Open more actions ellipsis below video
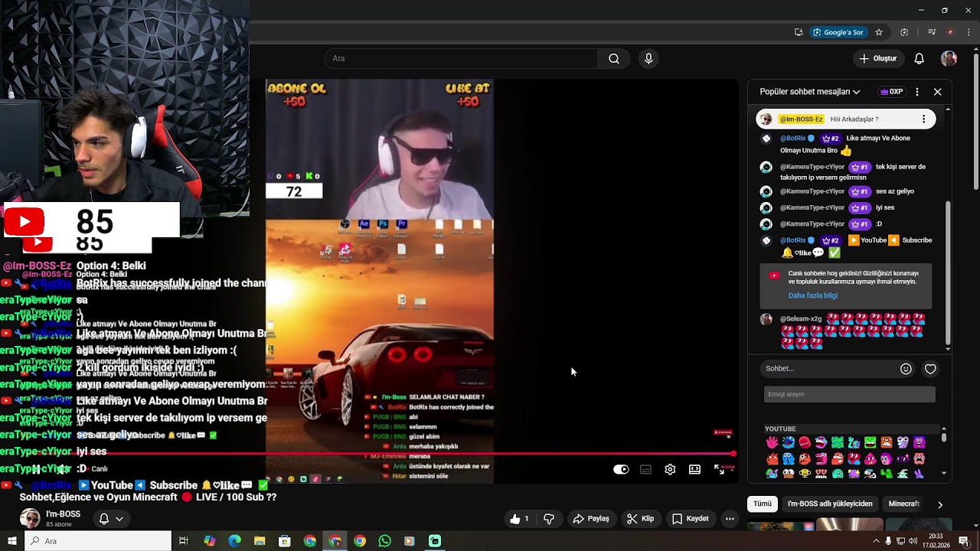 coord(730,519)
